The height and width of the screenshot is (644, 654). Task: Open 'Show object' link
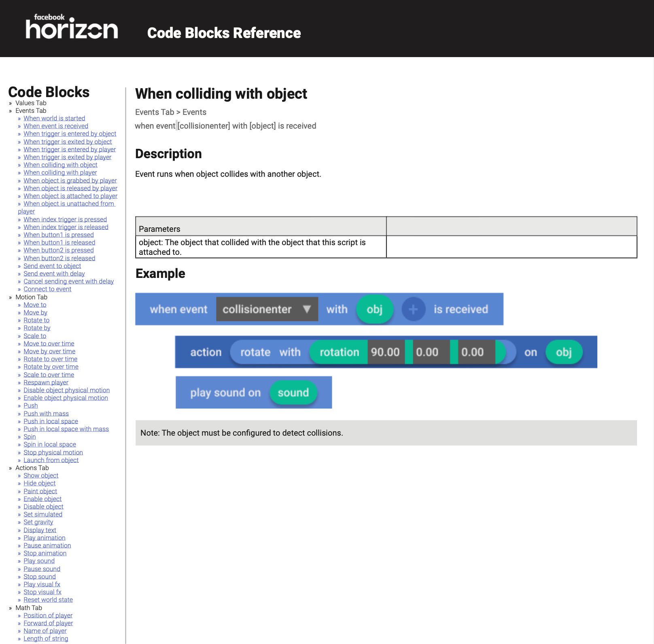pyautogui.click(x=41, y=475)
